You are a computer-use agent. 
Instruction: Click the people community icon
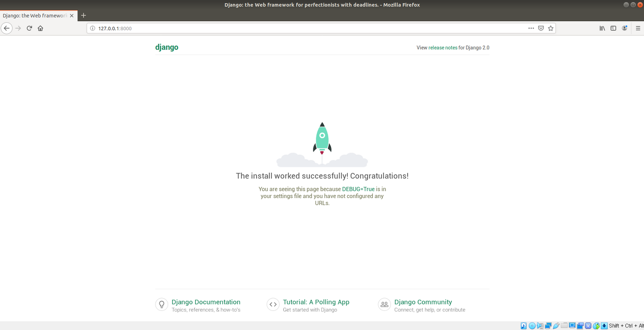[384, 304]
